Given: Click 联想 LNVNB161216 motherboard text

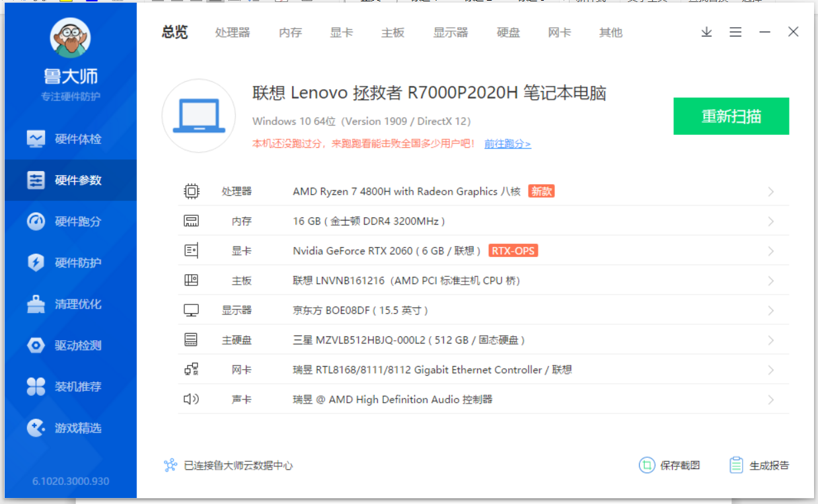Looking at the screenshot, I should click(406, 281).
